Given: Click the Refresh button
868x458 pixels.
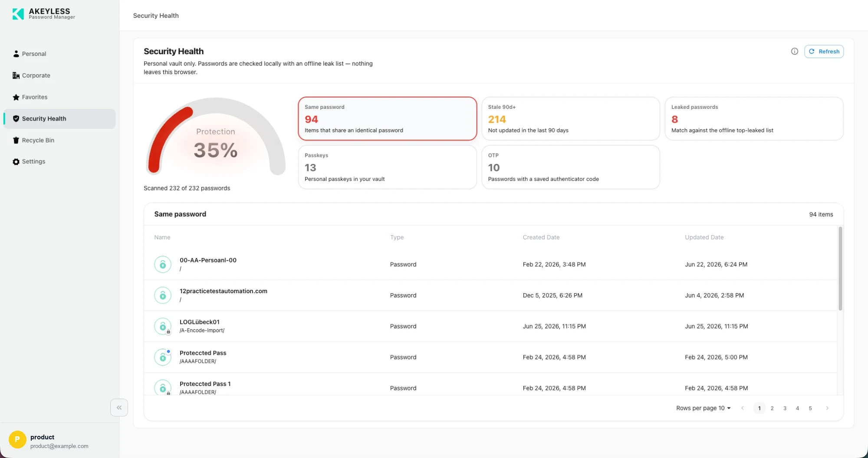Looking at the screenshot, I should pyautogui.click(x=824, y=51).
